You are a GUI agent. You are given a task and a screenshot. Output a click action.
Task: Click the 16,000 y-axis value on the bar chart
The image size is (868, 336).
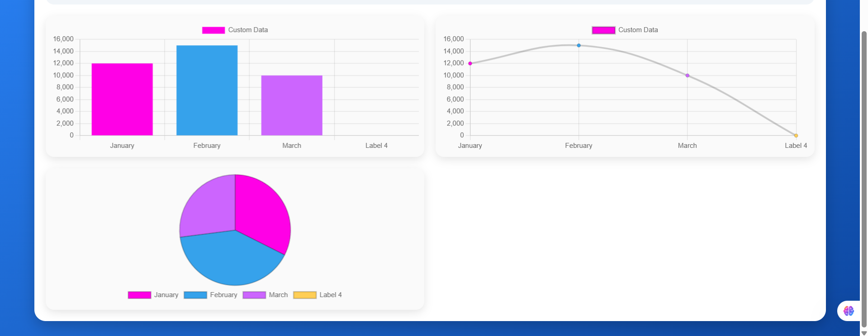(63, 39)
